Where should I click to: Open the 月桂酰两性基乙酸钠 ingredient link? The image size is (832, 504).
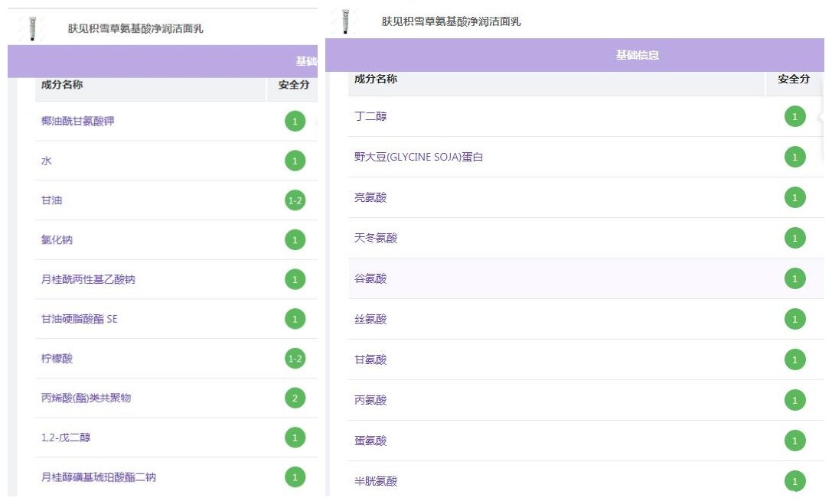[x=88, y=280]
